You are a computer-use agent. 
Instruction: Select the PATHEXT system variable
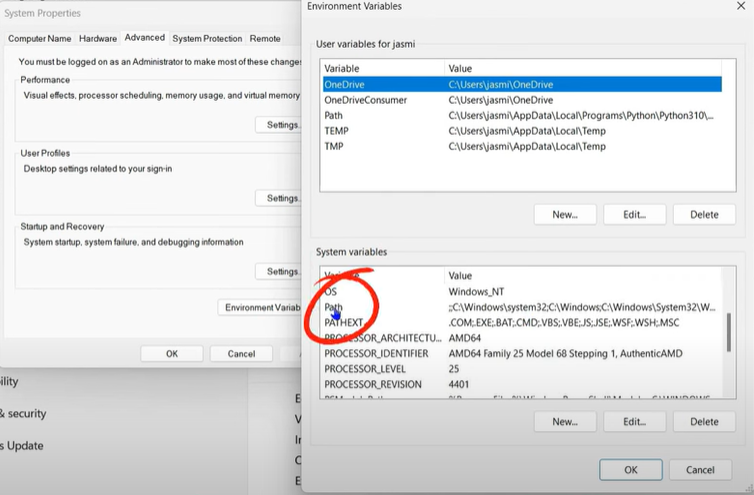point(343,323)
